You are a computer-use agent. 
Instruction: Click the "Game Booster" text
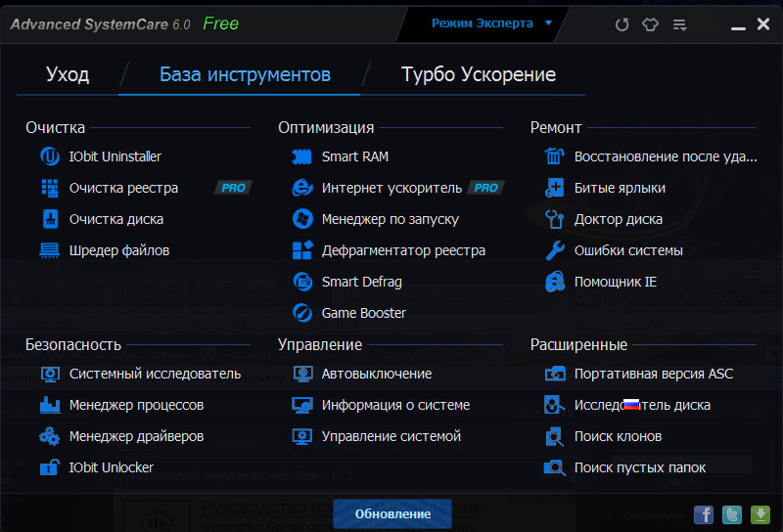363,313
